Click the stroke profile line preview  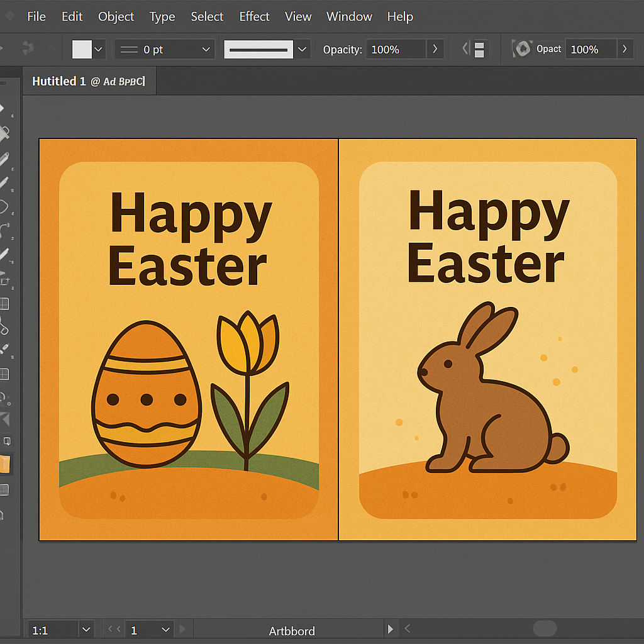[x=258, y=49]
